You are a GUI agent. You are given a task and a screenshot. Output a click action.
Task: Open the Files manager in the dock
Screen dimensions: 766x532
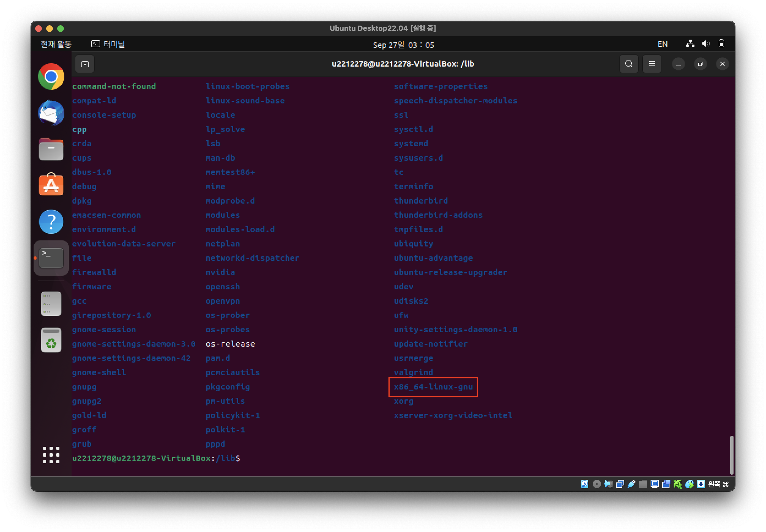51,149
